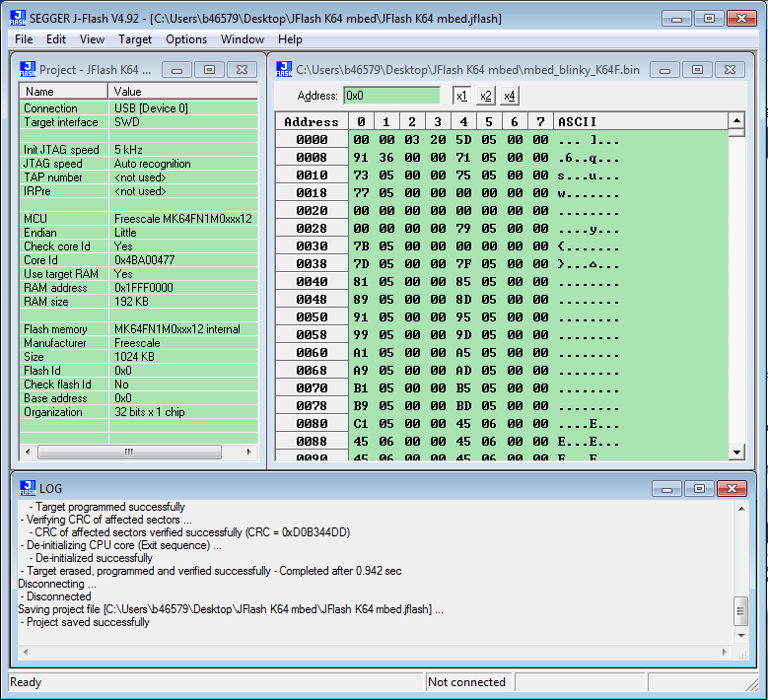Select the Connection row 'USB [Device 0]'
The width and height of the screenshot is (768, 700).
point(139,108)
